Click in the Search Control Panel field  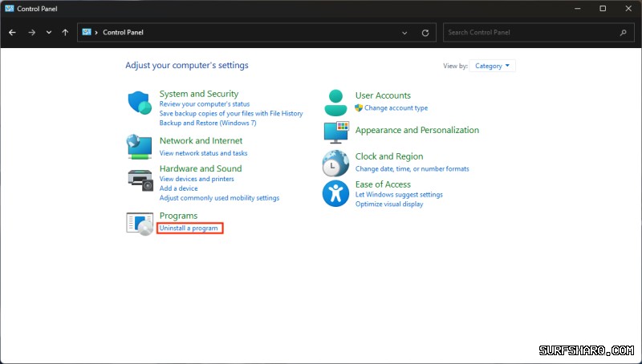coord(530,33)
